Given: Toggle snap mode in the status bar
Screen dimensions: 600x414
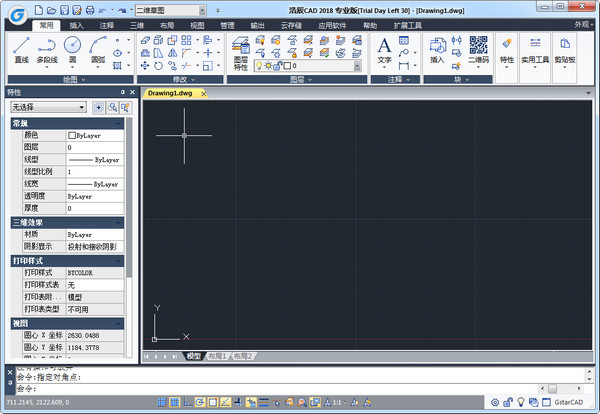Looking at the screenshot, I should [x=162, y=402].
